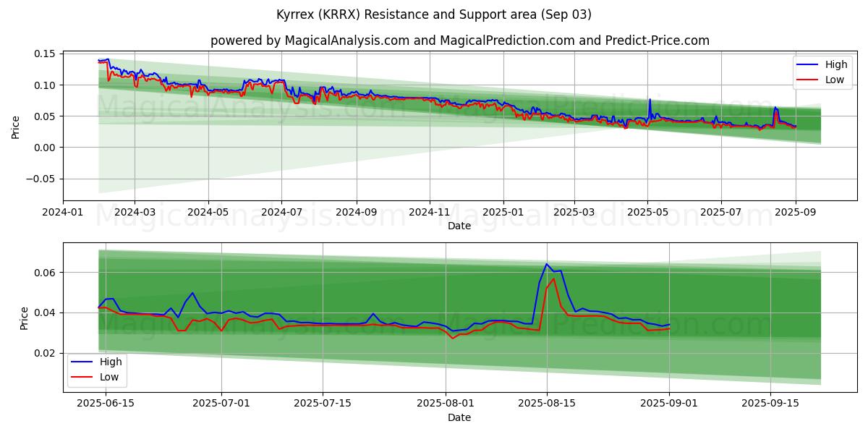Screen dimensions: 868x434
Task: Click the '2025-09-15' tick label on the bottom chart
Action: (x=771, y=404)
